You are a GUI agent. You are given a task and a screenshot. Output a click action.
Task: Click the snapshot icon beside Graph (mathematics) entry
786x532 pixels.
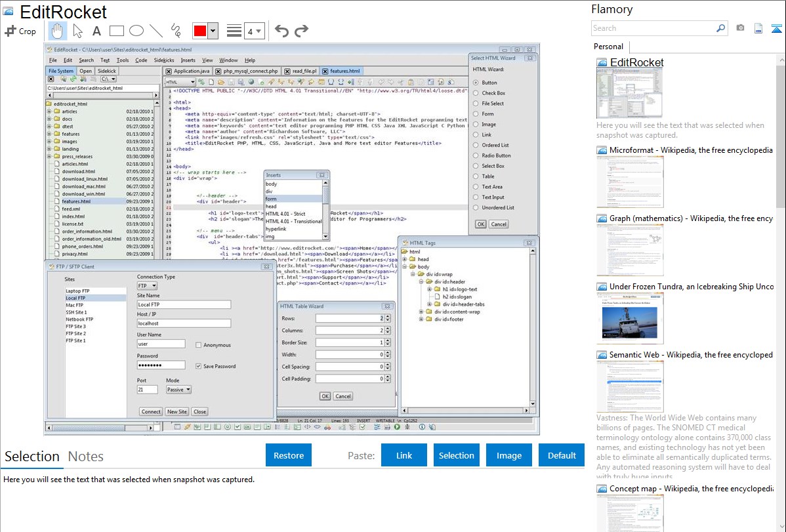tap(602, 218)
